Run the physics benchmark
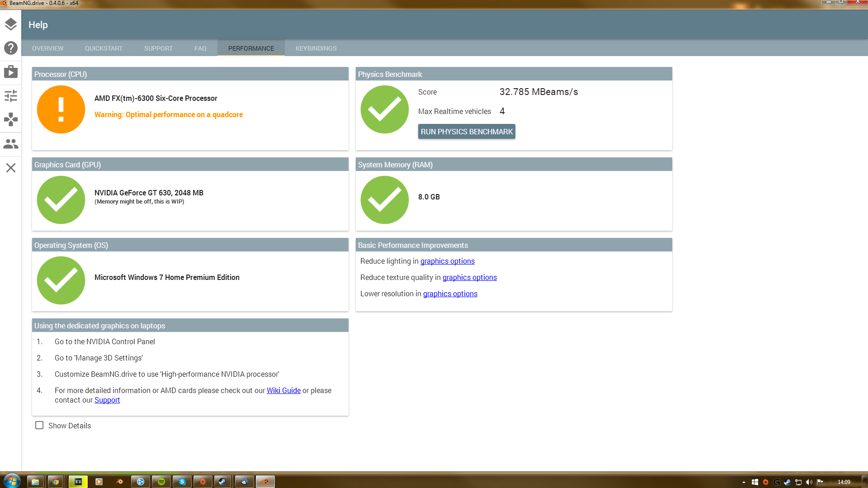The width and height of the screenshot is (868, 488). click(x=467, y=132)
